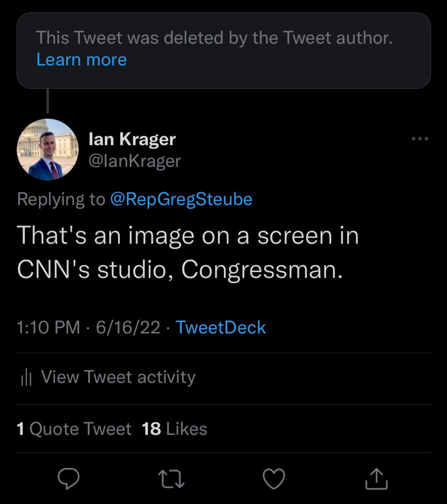Click the tweet activity bar chart icon

pyautogui.click(x=26, y=378)
